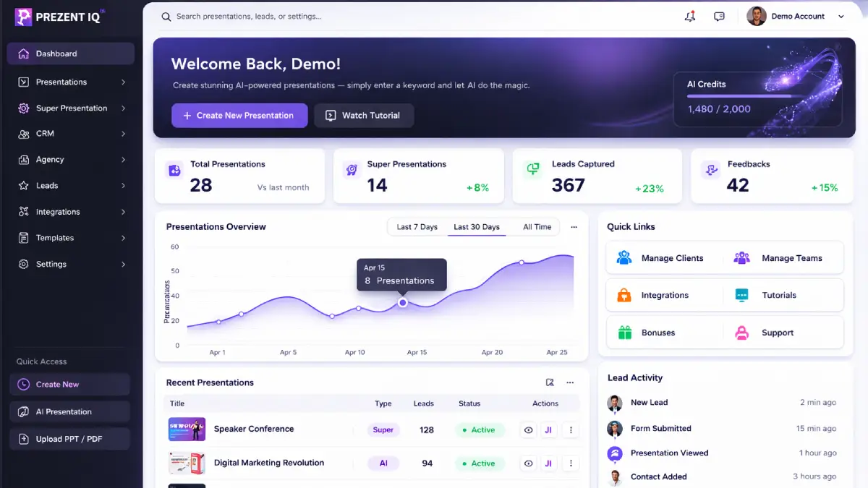The image size is (868, 488).
Task: Select the Last 7 Days tab
Action: (x=417, y=227)
